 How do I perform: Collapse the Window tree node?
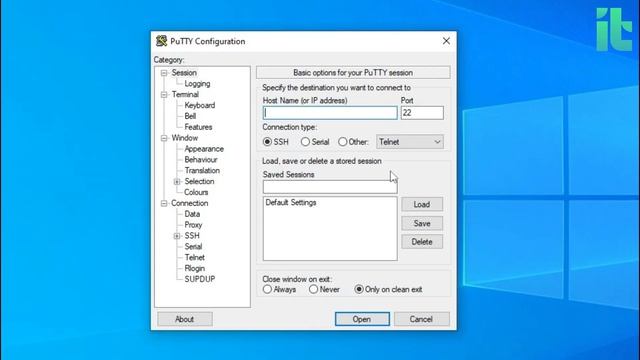(x=164, y=138)
